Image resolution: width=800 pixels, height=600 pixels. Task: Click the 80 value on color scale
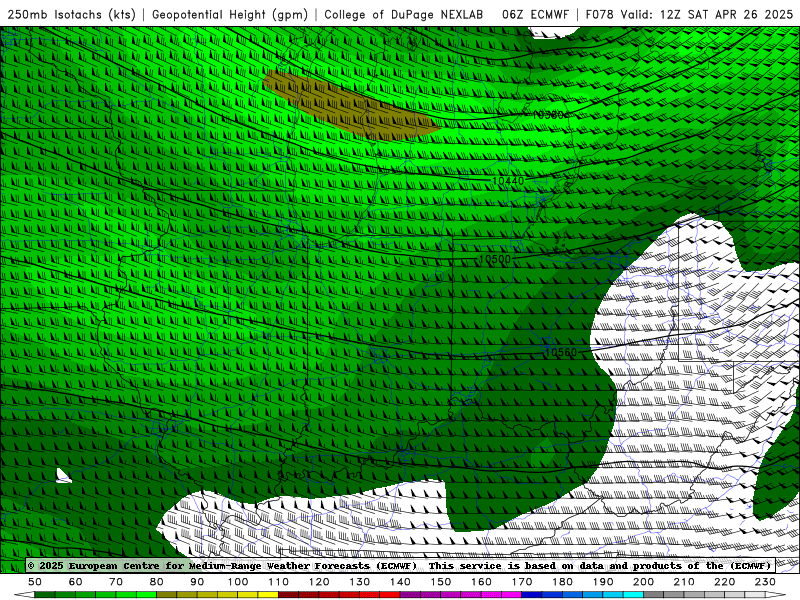(157, 582)
